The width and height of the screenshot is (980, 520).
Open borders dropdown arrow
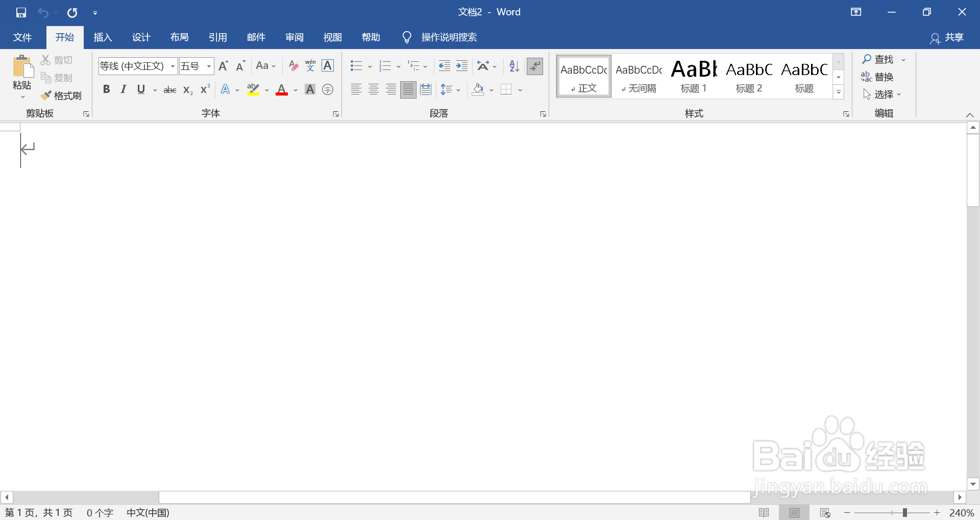pyautogui.click(x=520, y=90)
